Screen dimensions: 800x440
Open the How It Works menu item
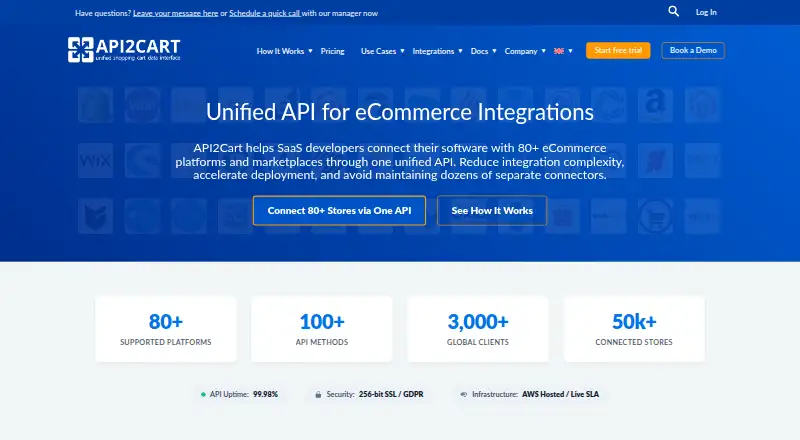(x=280, y=51)
